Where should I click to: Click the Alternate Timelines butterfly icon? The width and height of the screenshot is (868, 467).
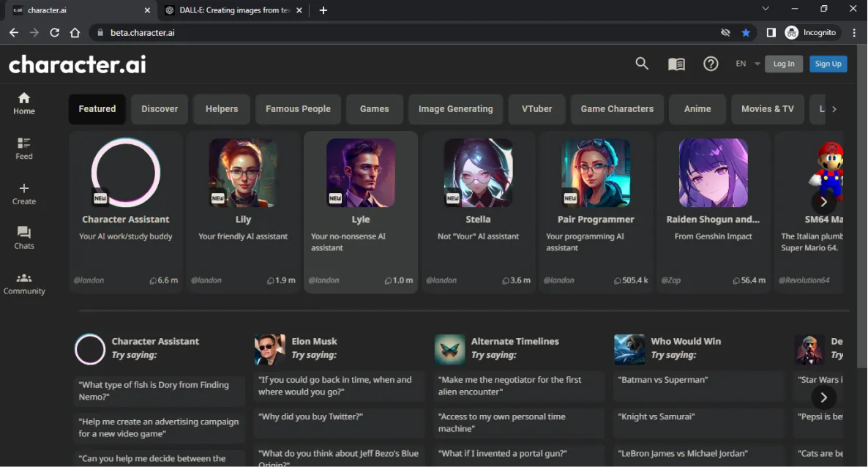click(x=449, y=350)
